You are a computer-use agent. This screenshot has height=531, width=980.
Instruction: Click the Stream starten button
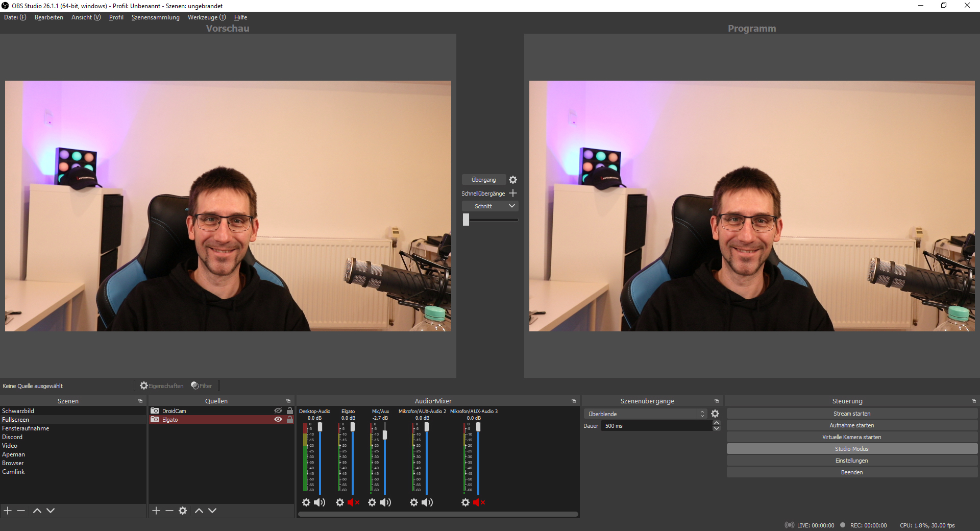[851, 414]
